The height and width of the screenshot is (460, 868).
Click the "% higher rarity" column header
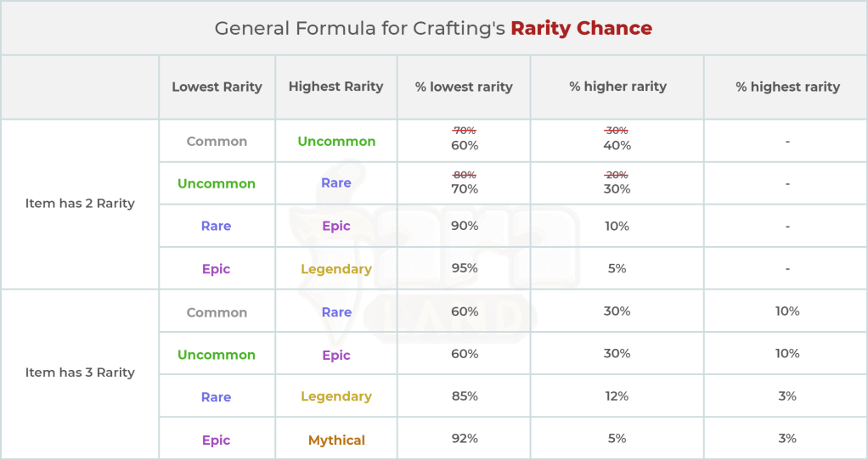(617, 87)
